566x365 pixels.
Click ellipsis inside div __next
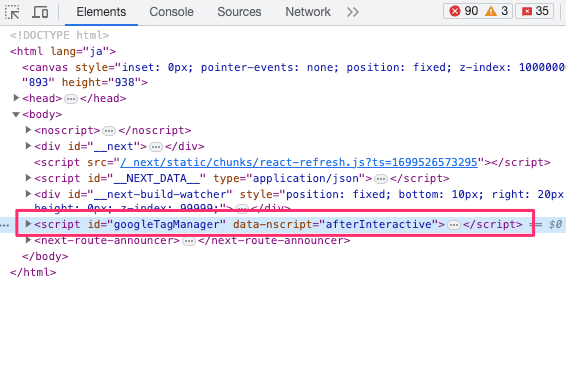click(156, 147)
